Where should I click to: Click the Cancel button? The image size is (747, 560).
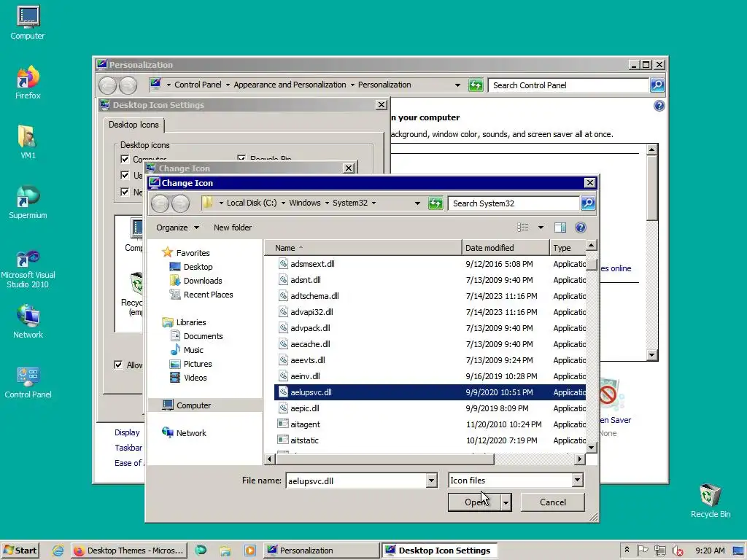pyautogui.click(x=553, y=502)
